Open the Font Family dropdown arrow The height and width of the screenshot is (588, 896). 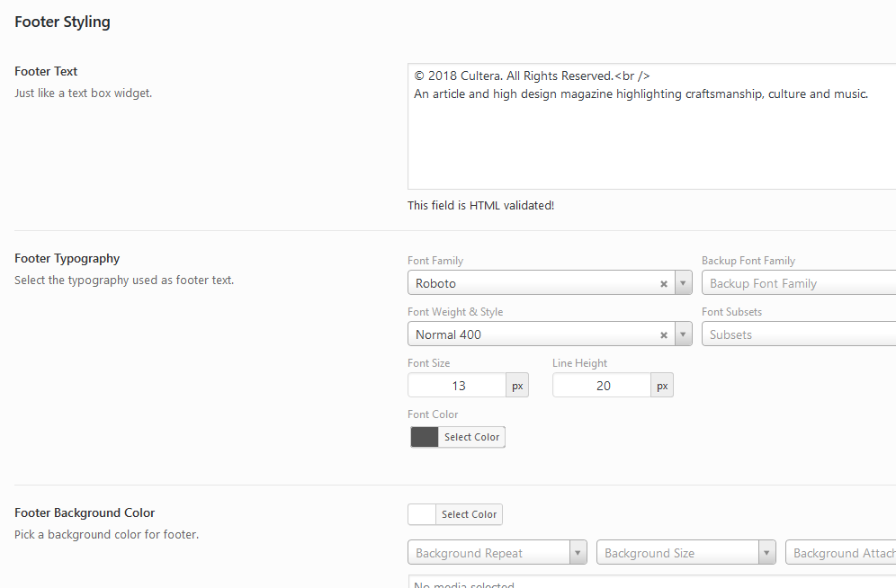(683, 283)
